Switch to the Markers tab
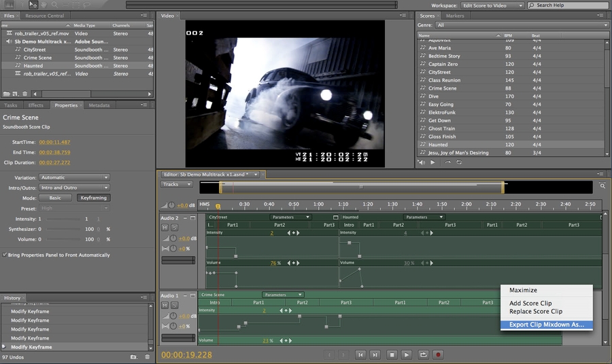This screenshot has width=612, height=364. (455, 16)
